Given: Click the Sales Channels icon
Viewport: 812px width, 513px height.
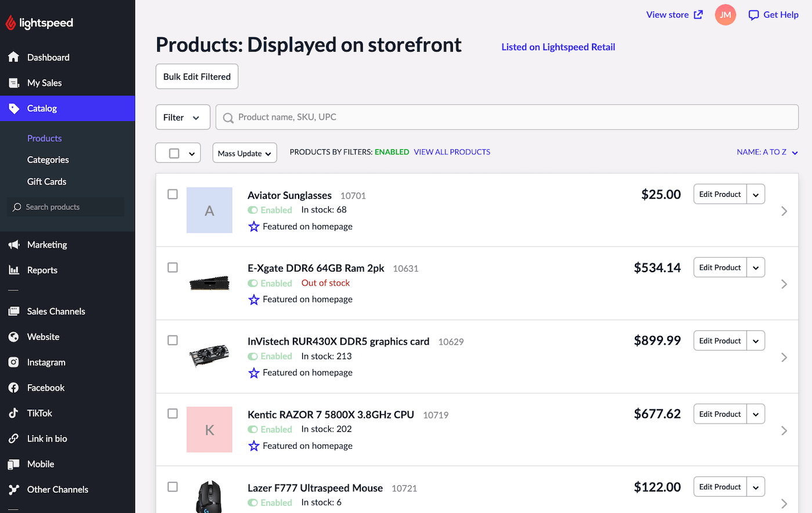Looking at the screenshot, I should 14,312.
